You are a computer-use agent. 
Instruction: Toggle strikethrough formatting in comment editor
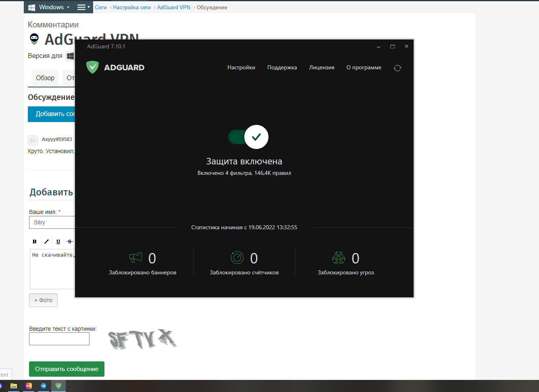click(70, 242)
